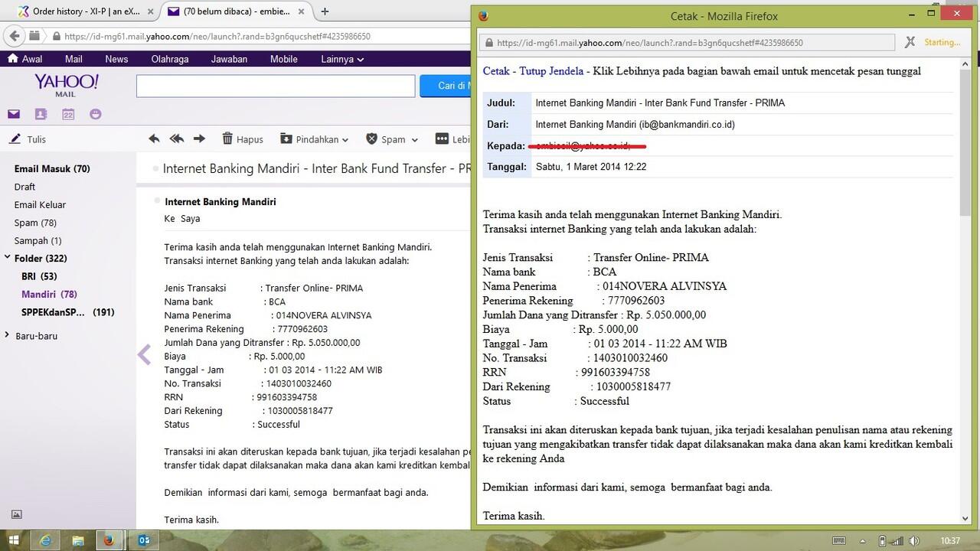Click the scroll-down arrow in Cetak window

pyautogui.click(x=967, y=518)
